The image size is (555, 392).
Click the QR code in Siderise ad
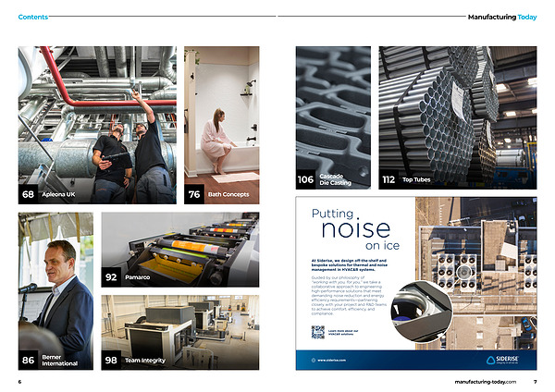pos(317,332)
